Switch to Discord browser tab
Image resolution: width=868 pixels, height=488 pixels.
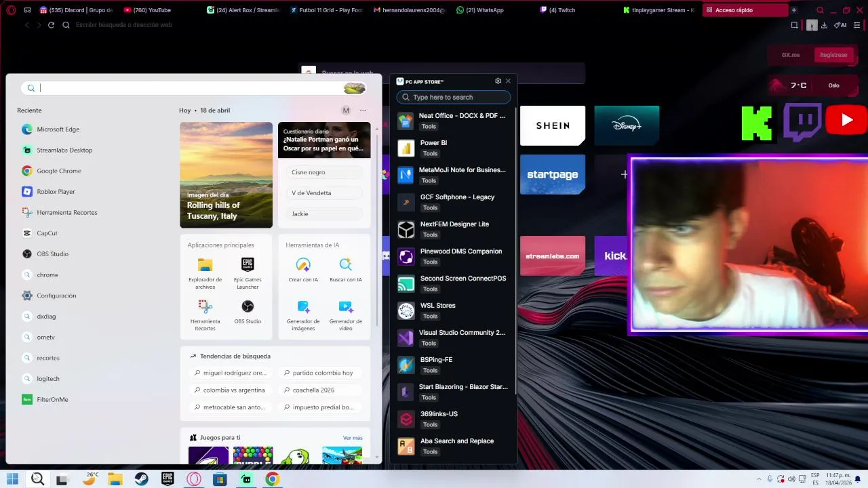pyautogui.click(x=77, y=10)
